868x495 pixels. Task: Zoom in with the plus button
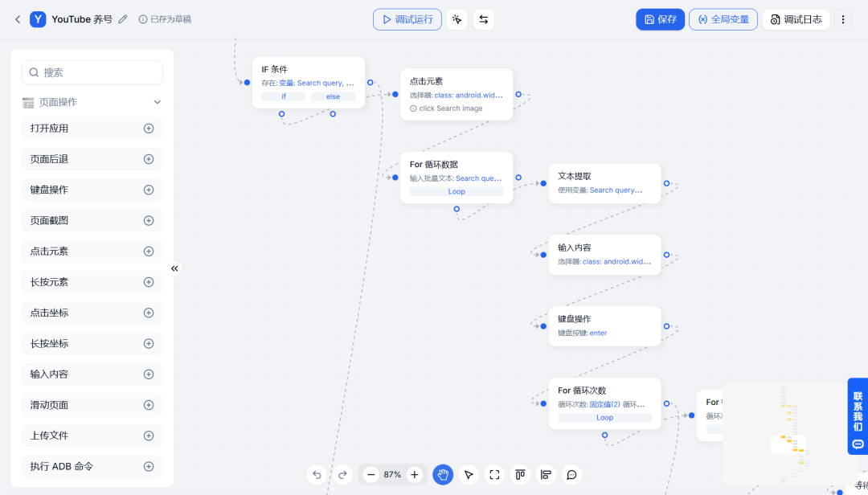(x=414, y=475)
